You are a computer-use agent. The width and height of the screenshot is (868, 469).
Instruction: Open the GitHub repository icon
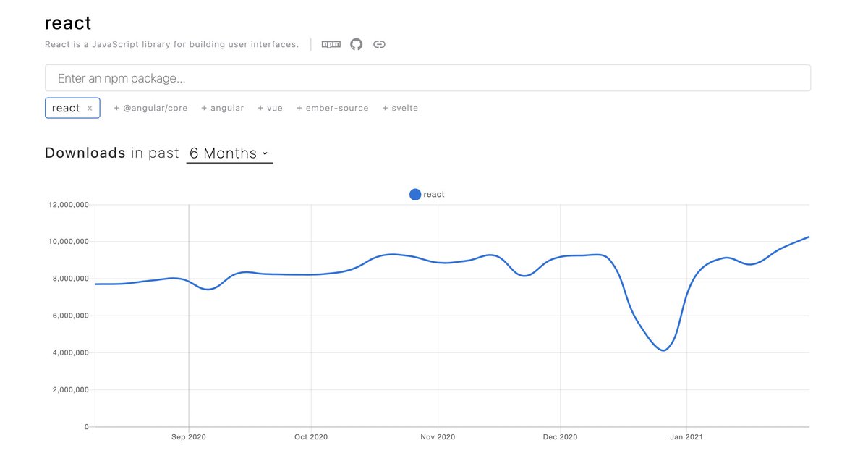point(356,44)
